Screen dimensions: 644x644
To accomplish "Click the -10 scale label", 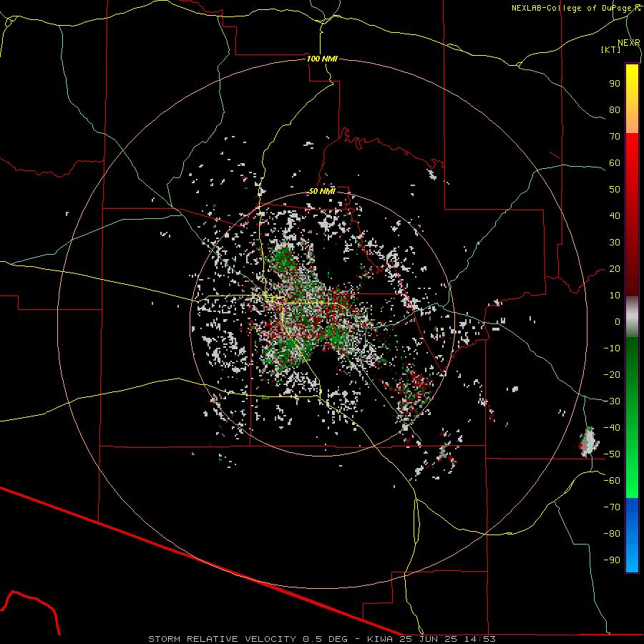I will pos(612,348).
